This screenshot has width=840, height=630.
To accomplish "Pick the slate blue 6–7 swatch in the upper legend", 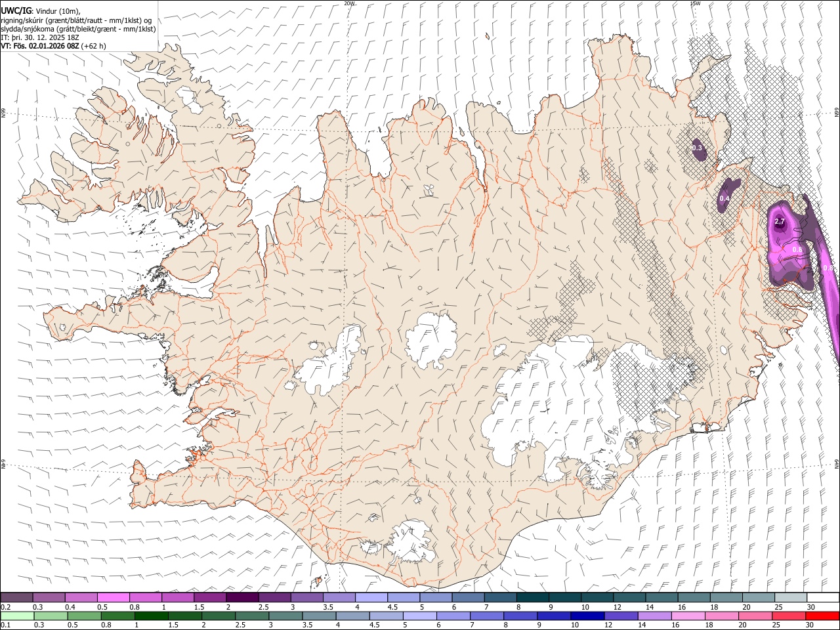I will (468, 597).
